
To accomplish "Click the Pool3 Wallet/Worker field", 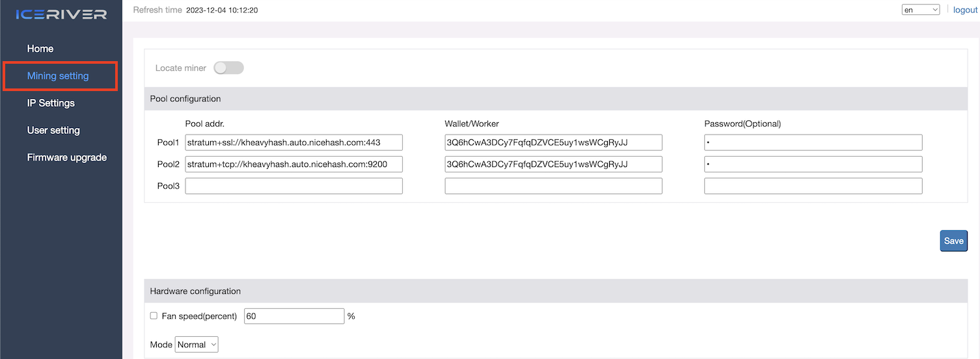I will 554,186.
